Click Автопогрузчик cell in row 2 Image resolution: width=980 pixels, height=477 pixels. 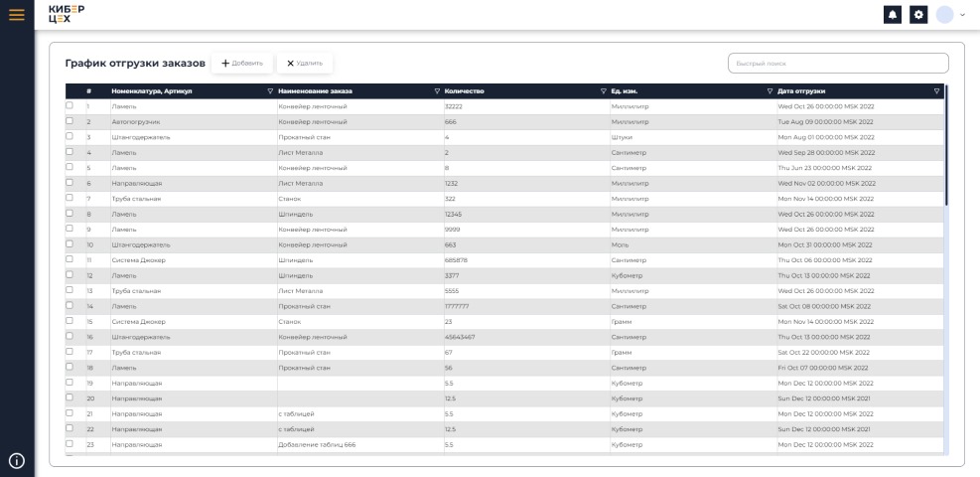pyautogui.click(x=194, y=122)
